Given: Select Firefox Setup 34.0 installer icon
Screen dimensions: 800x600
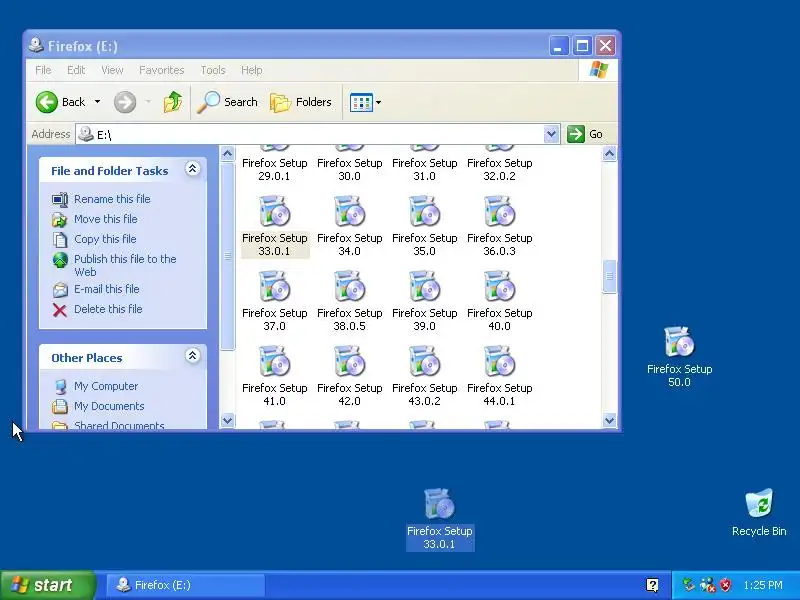Looking at the screenshot, I should pyautogui.click(x=349, y=211).
